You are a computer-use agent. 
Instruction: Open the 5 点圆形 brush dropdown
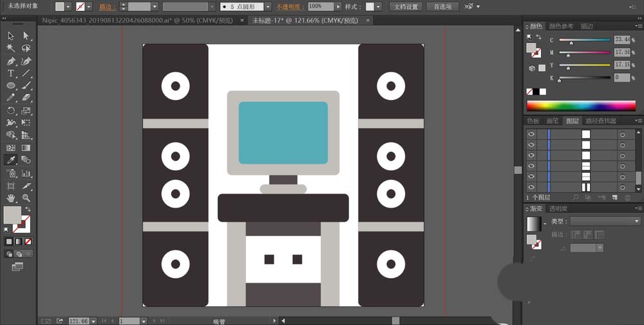[268, 7]
